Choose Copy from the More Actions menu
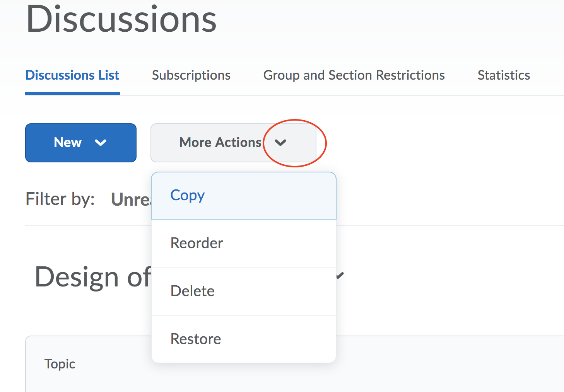 pos(188,195)
